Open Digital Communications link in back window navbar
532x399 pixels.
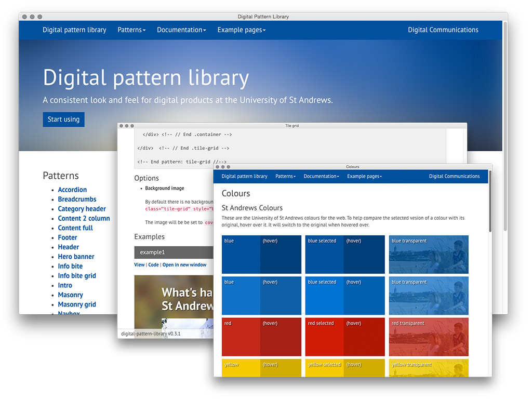coord(443,30)
